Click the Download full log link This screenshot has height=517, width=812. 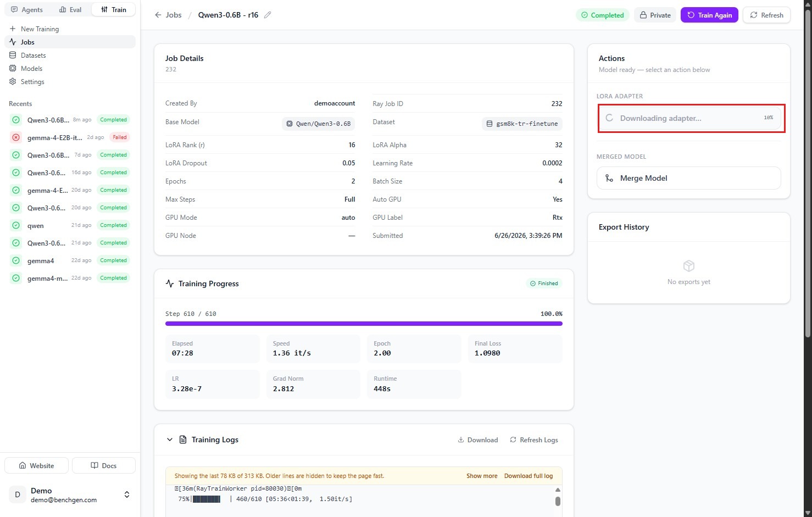(529, 476)
